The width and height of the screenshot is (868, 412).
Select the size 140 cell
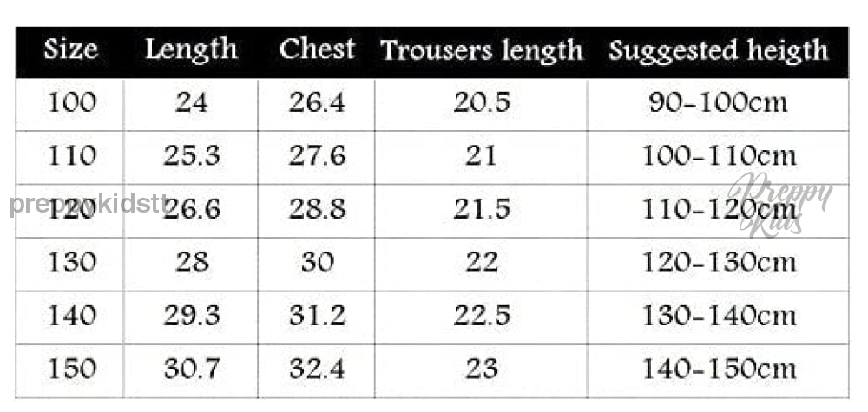pyautogui.click(x=71, y=316)
